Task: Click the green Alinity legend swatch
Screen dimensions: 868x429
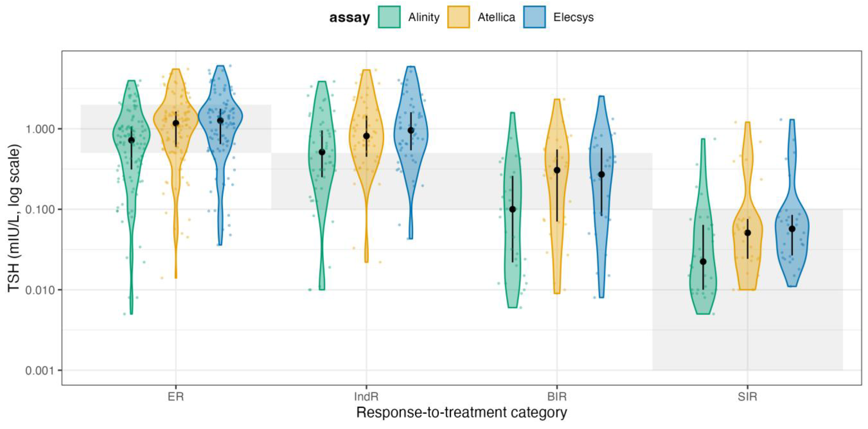Action: (389, 17)
